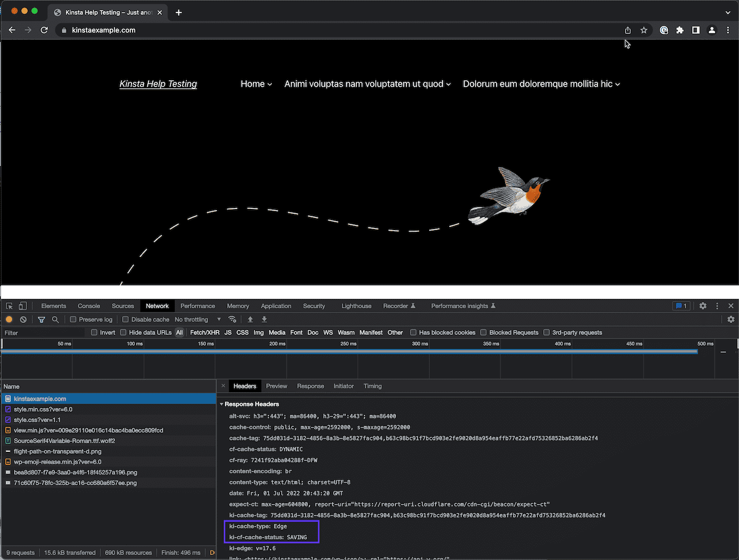
Task: Check the Hide data URLs option
Action: point(123,333)
